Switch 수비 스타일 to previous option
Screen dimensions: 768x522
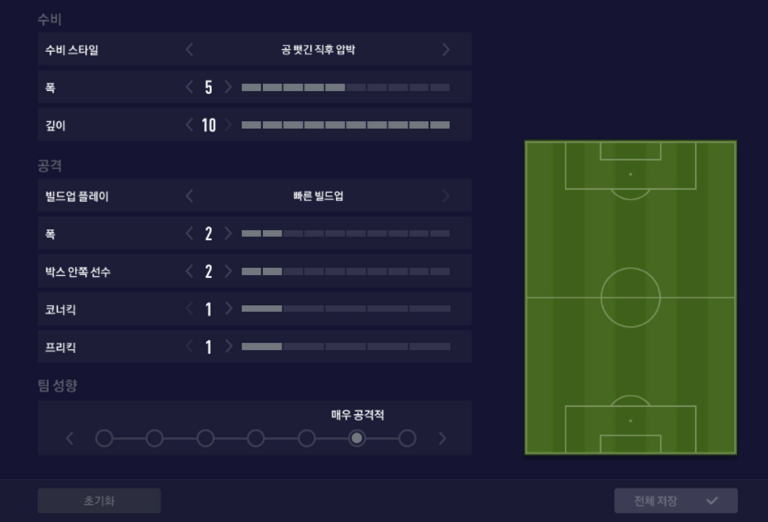tap(190, 49)
